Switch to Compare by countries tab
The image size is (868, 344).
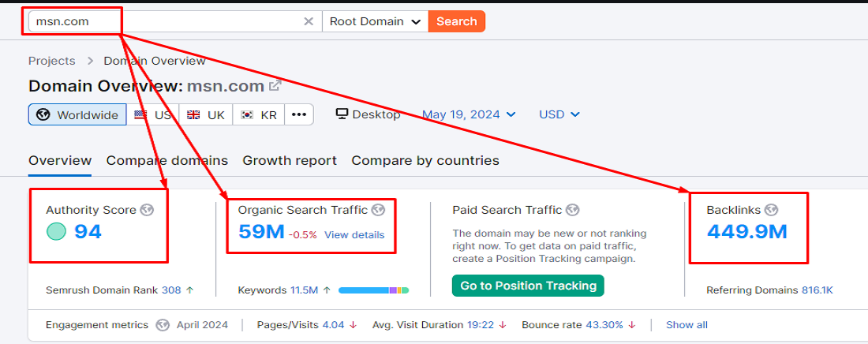pos(425,161)
